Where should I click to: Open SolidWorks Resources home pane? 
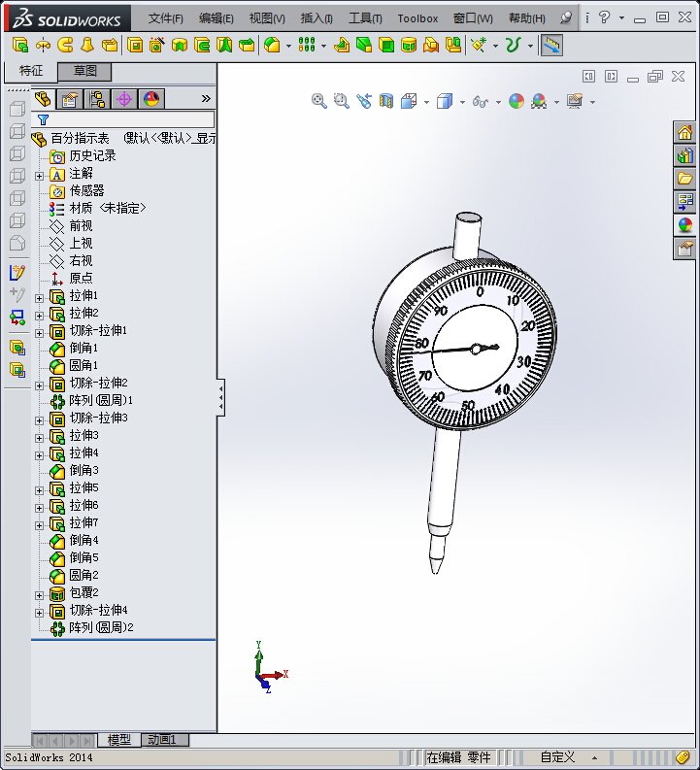tap(684, 132)
